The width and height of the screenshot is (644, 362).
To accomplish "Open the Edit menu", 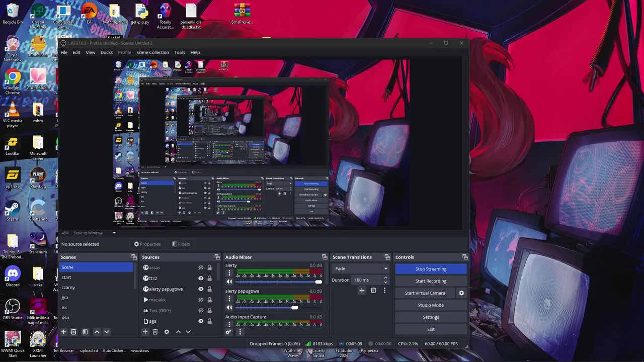I will (76, 52).
